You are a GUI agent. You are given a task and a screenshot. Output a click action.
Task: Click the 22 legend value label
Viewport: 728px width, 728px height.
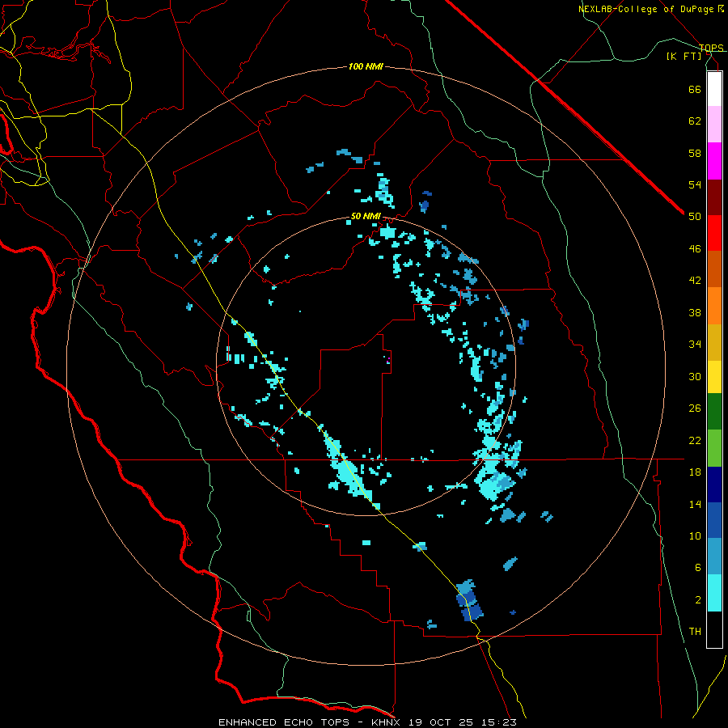[695, 440]
